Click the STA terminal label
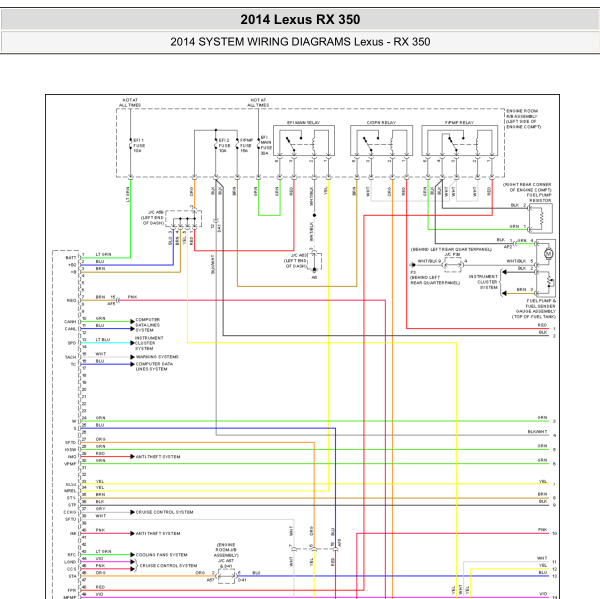The image size is (600, 599). click(72, 576)
